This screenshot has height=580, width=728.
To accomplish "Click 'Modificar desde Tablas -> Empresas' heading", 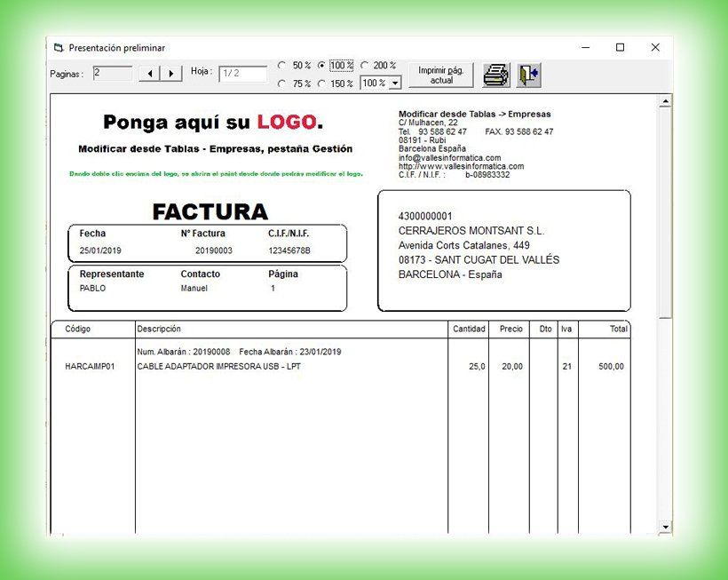I will click(474, 114).
